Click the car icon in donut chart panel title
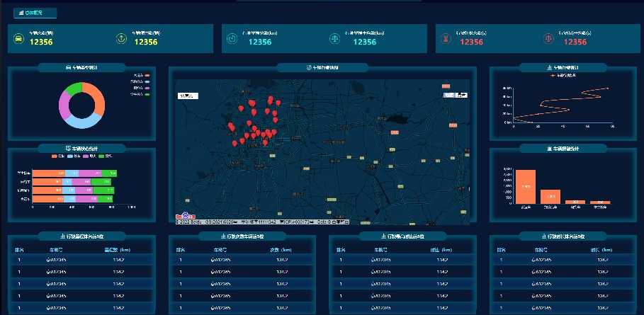The image size is (644, 315). [x=68, y=67]
